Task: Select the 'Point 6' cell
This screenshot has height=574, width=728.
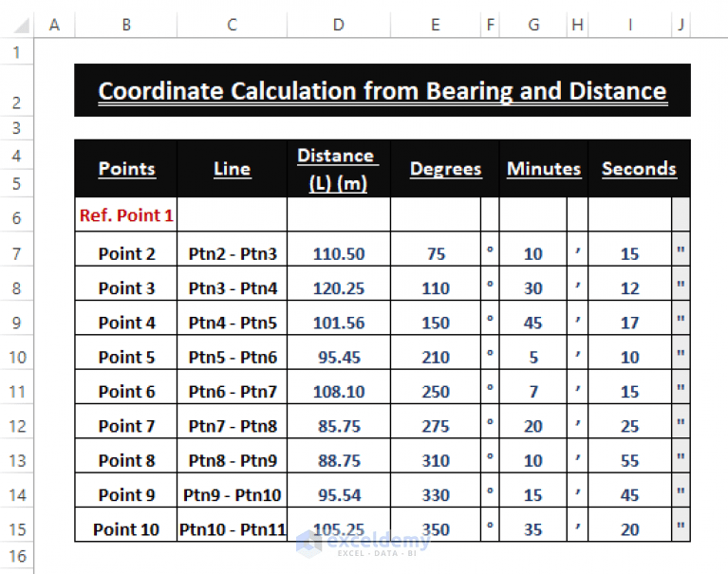Action: (126, 387)
